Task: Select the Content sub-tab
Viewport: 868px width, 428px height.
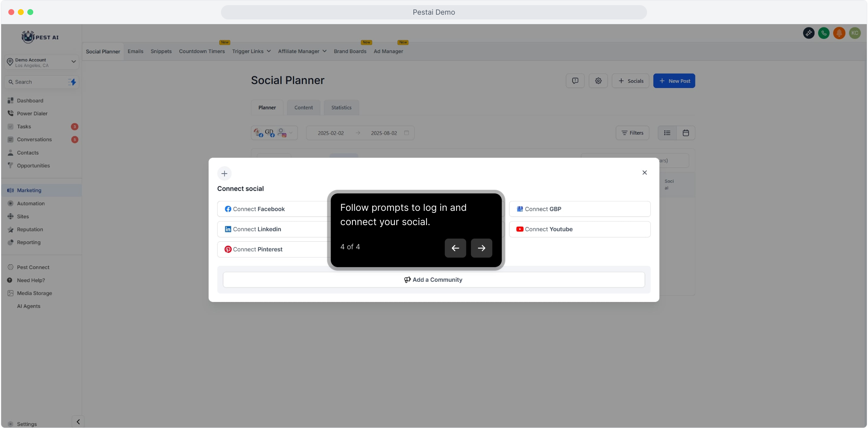Action: 304,108
